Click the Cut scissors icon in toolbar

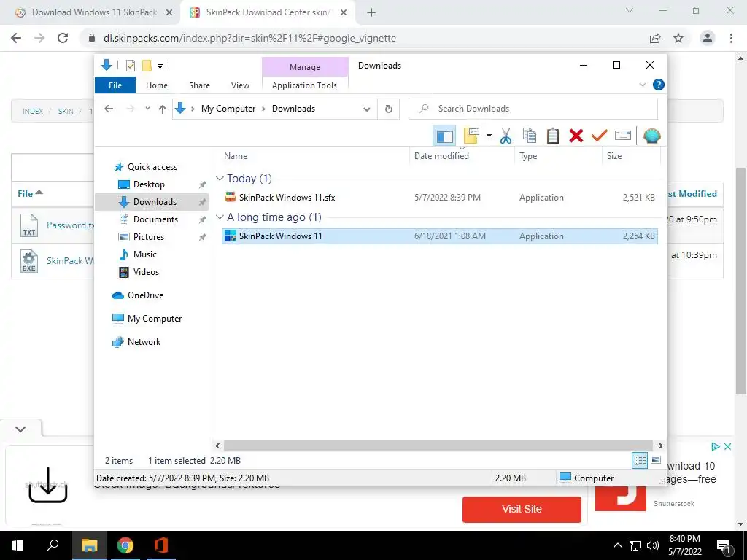[506, 136]
